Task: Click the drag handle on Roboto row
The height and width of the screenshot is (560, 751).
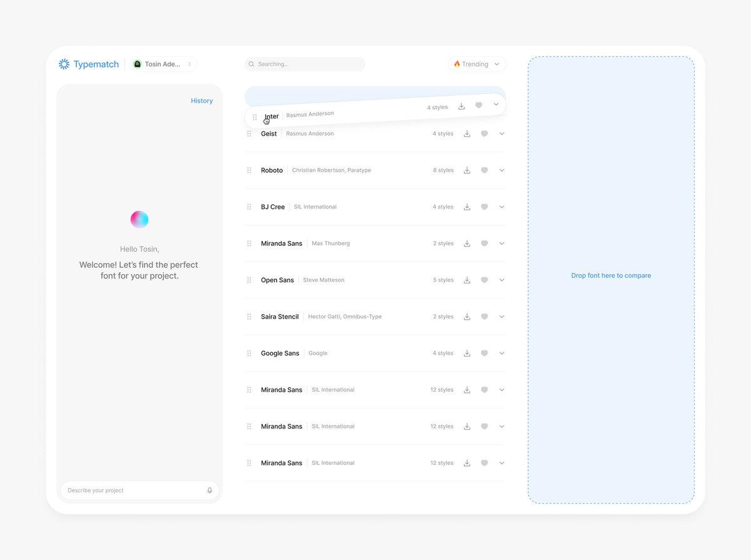Action: click(x=249, y=170)
